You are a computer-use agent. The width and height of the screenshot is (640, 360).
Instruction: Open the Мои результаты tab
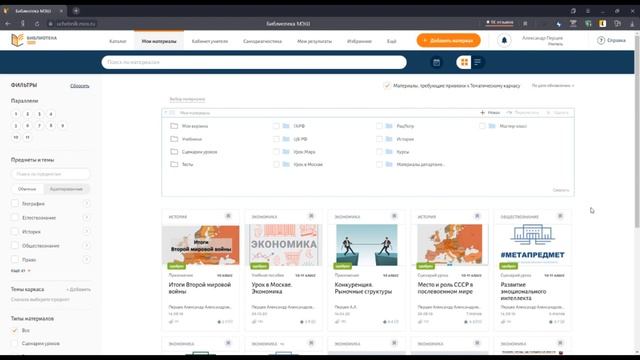[x=314, y=41]
